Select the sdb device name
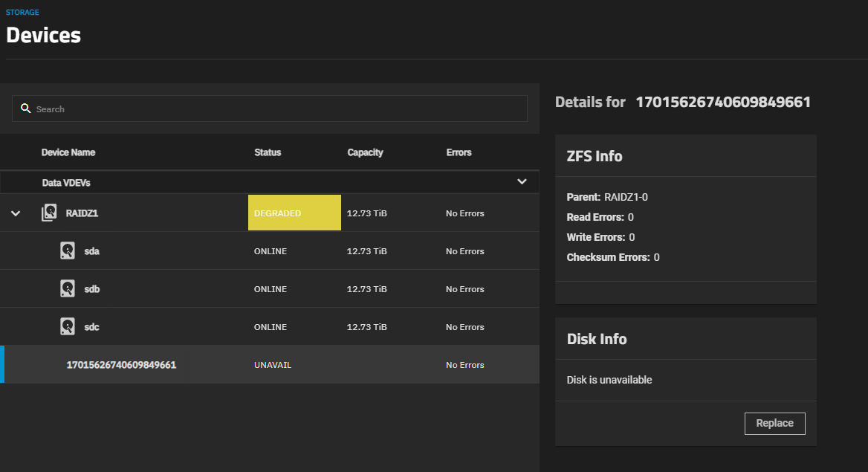The height and width of the screenshot is (472, 868). (92, 289)
